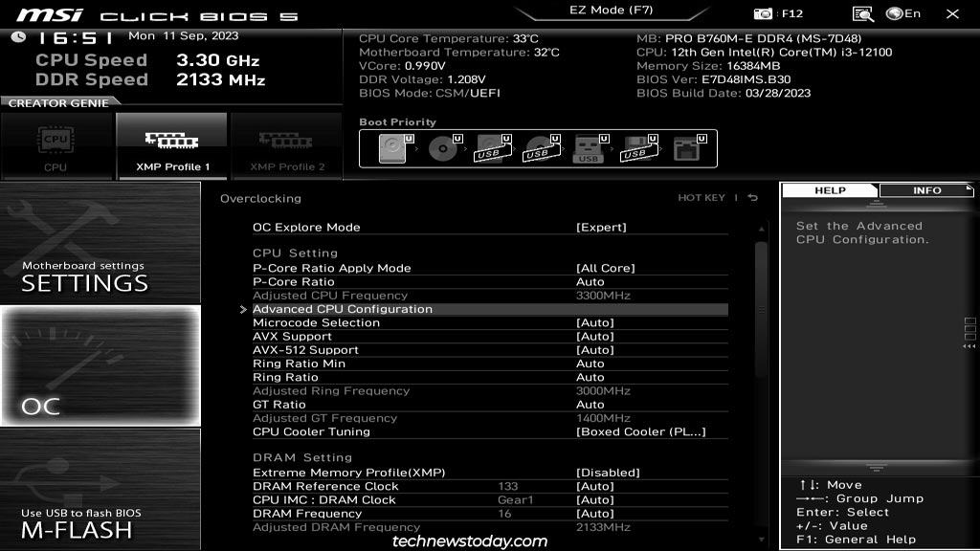Click the BIOS Ver E7D48IMS.B30 text
Viewport: 980px width, 551px height.
click(714, 79)
